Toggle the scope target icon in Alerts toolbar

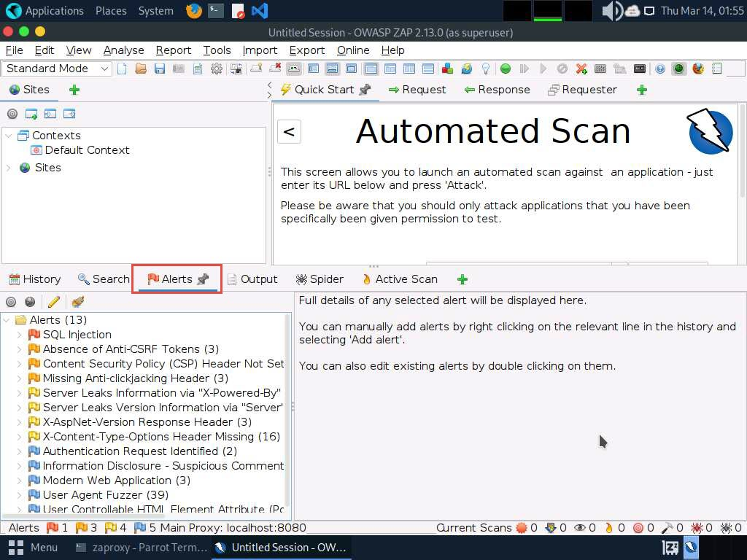pos(11,302)
